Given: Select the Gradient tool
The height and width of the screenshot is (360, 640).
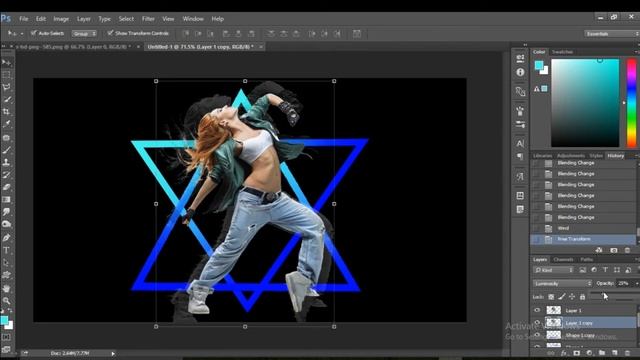Looking at the screenshot, I should pyautogui.click(x=7, y=199).
